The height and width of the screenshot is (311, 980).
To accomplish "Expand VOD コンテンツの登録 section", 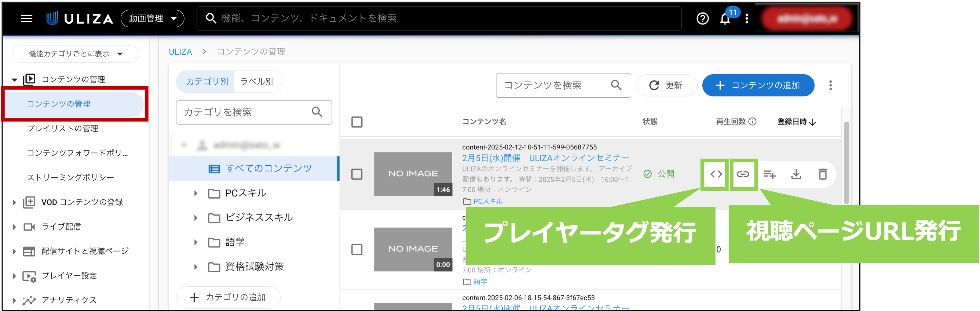I will click(x=14, y=202).
